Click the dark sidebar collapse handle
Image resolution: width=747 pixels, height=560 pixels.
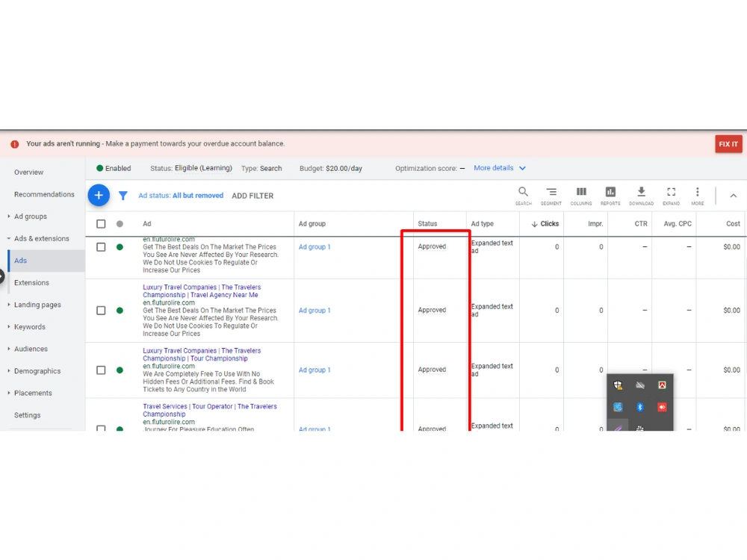pyautogui.click(x=2, y=276)
